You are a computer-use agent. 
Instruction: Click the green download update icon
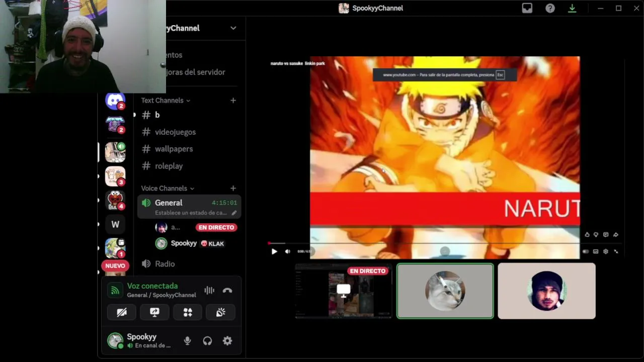(x=572, y=8)
